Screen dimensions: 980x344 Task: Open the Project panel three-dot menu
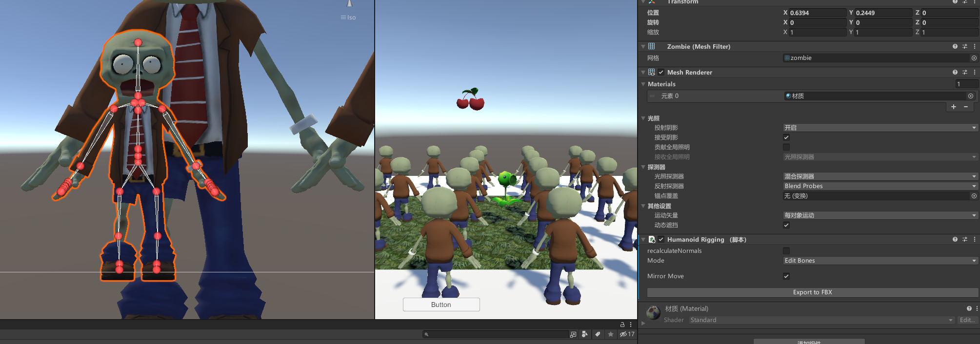pyautogui.click(x=631, y=325)
